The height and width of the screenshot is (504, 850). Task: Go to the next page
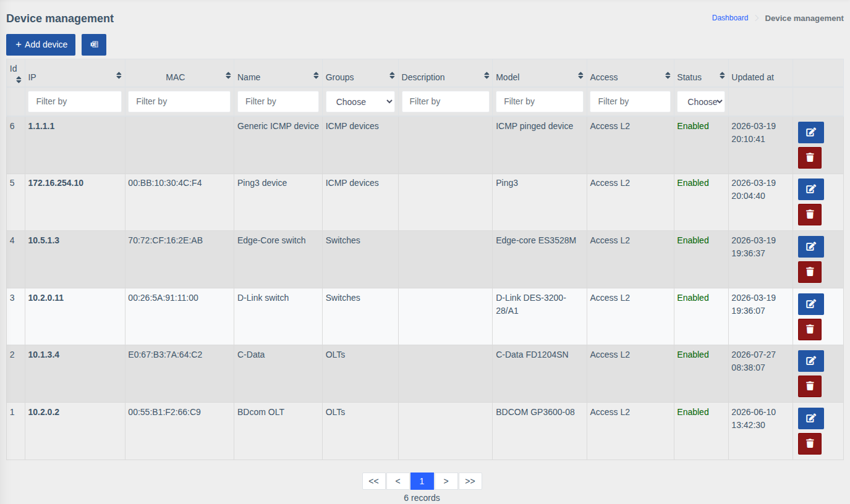446,481
